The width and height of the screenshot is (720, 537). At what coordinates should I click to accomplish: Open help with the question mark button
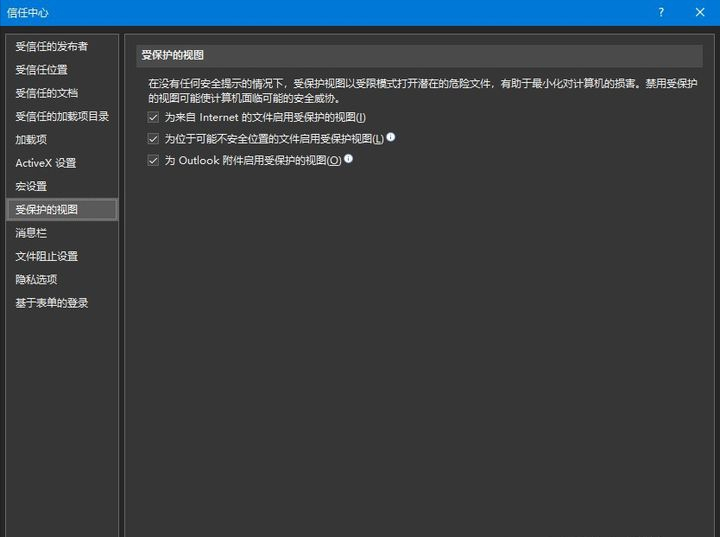(661, 12)
